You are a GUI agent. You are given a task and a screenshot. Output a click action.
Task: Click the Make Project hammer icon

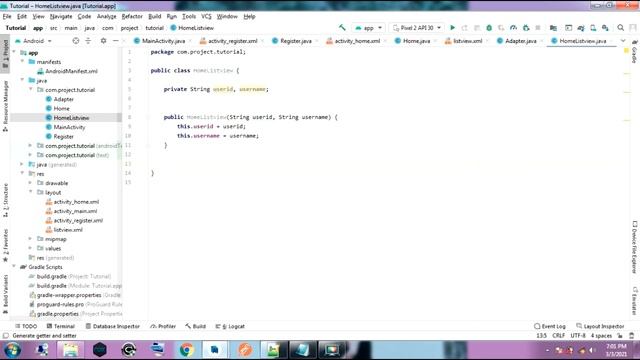pos(342,28)
